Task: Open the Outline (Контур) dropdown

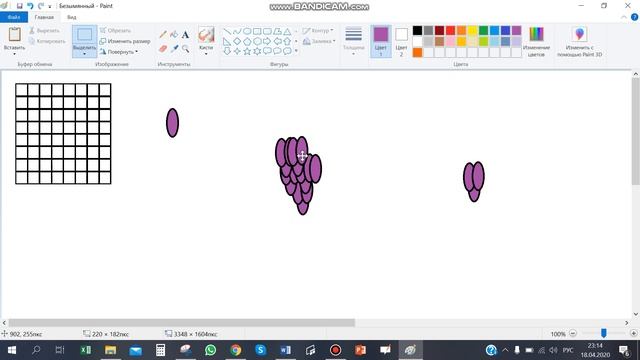Action: pyautogui.click(x=318, y=31)
